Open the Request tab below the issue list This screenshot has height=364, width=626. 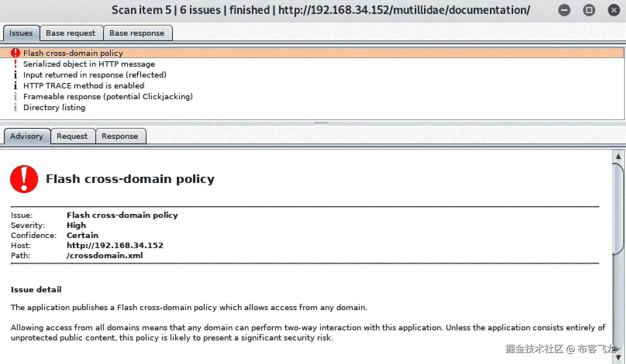pos(72,136)
